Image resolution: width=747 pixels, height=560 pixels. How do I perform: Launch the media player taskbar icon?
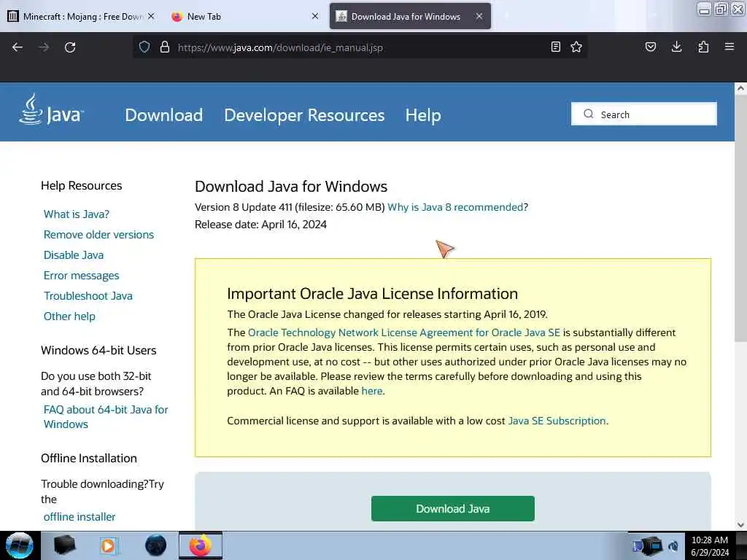point(109,545)
